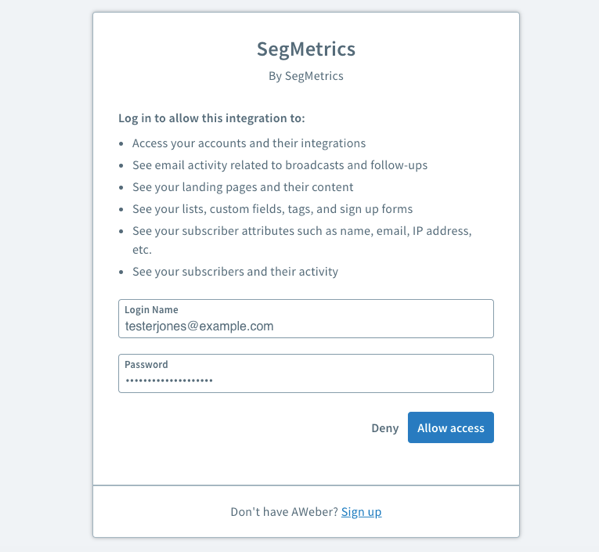Click the Don't have AWeber? text
The image size is (600, 552).
point(284,512)
